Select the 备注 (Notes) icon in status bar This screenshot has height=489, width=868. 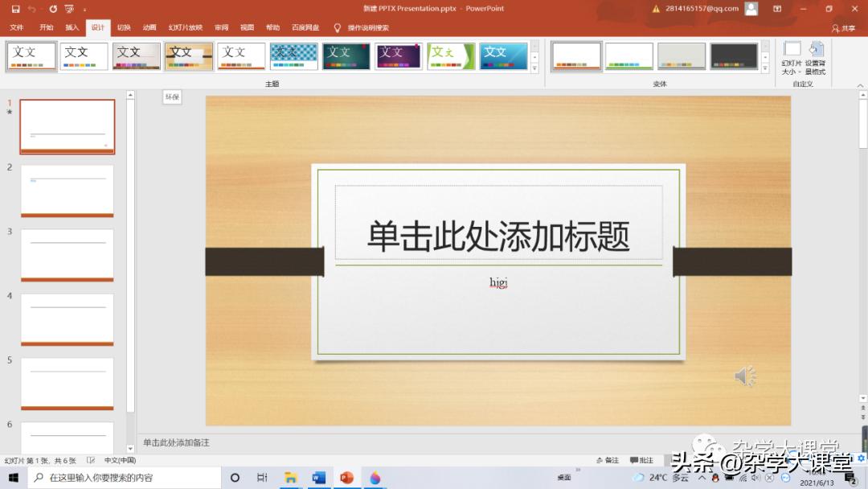tap(608, 459)
